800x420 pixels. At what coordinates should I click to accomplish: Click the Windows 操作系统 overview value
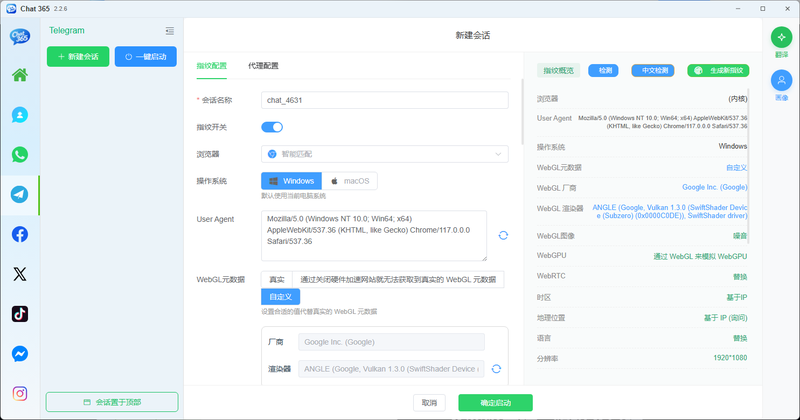tap(733, 146)
